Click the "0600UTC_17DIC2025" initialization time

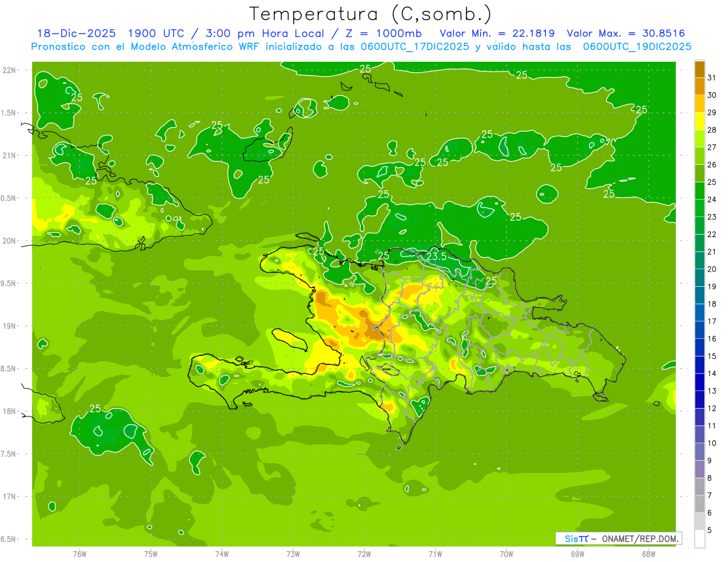click(x=414, y=47)
